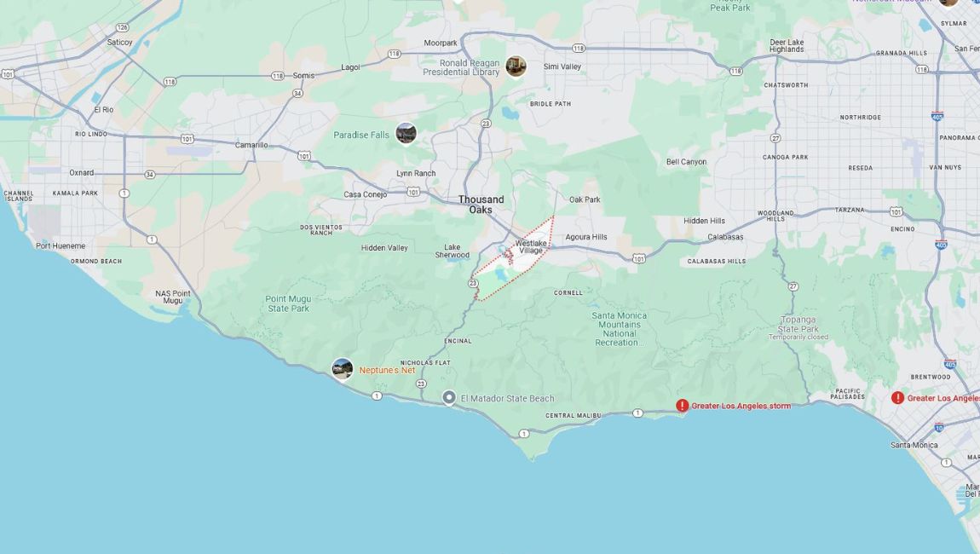Click the Port Hueneme label
The width and height of the screenshot is (980, 554).
point(61,245)
